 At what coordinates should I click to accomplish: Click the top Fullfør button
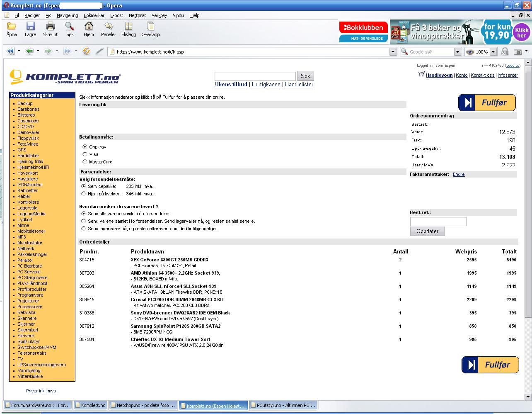487,102
